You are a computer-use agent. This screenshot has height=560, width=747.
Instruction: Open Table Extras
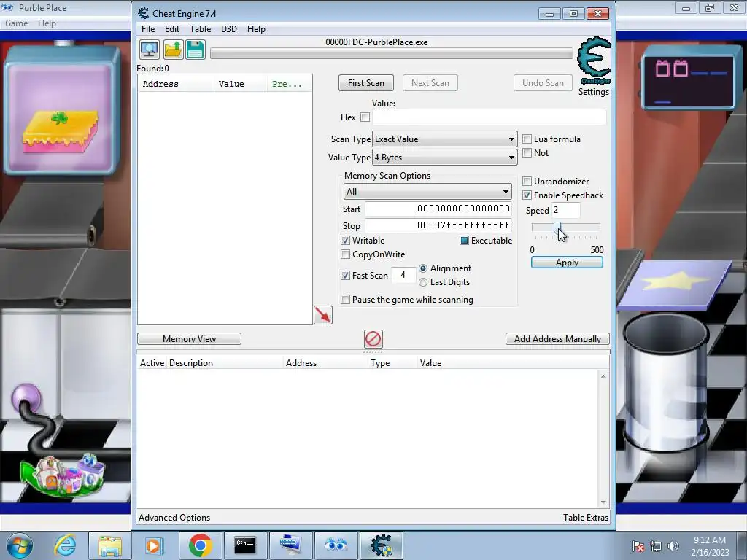(586, 518)
